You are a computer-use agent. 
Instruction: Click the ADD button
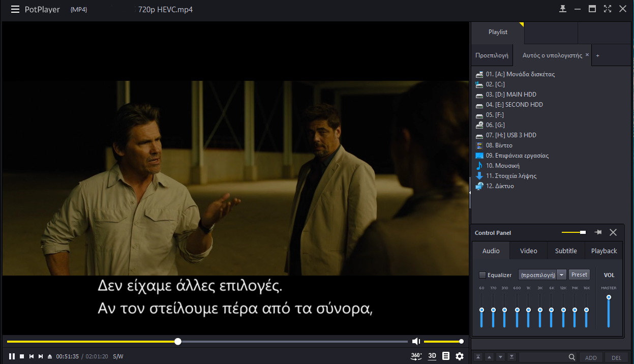(x=591, y=357)
